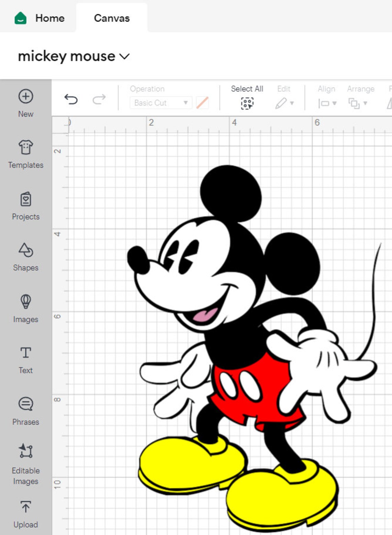
Task: Upload a new image file
Action: coord(25,512)
